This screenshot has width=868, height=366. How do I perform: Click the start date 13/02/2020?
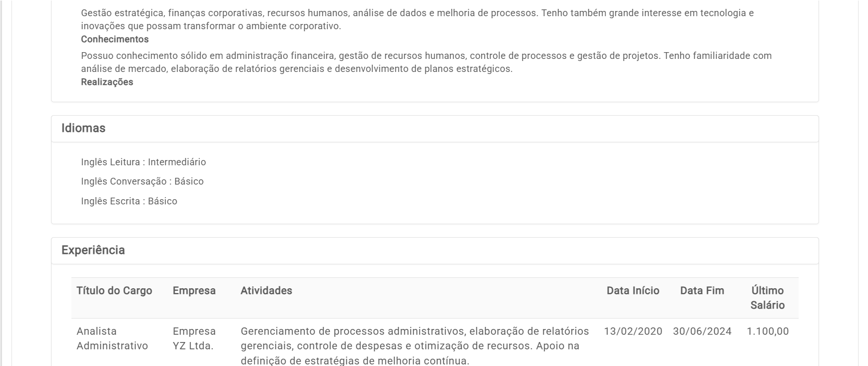(x=633, y=332)
